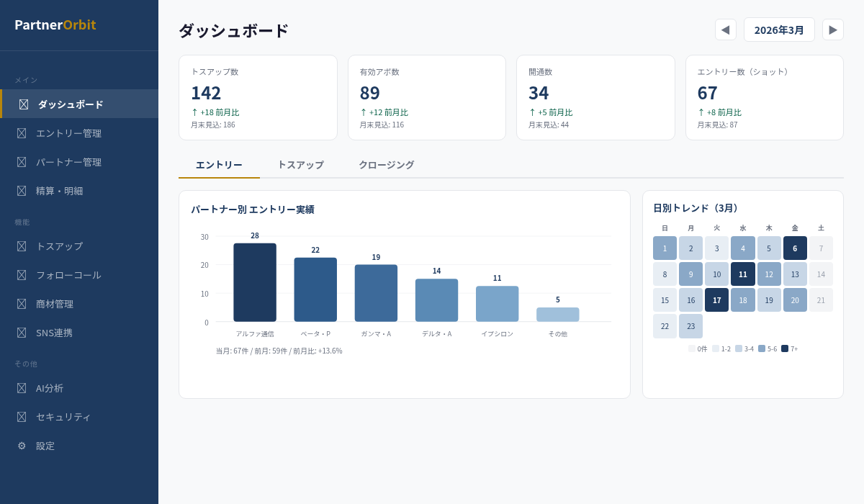The width and height of the screenshot is (864, 504).
Task: Select day 17 in the trend calendar
Action: [716, 300]
